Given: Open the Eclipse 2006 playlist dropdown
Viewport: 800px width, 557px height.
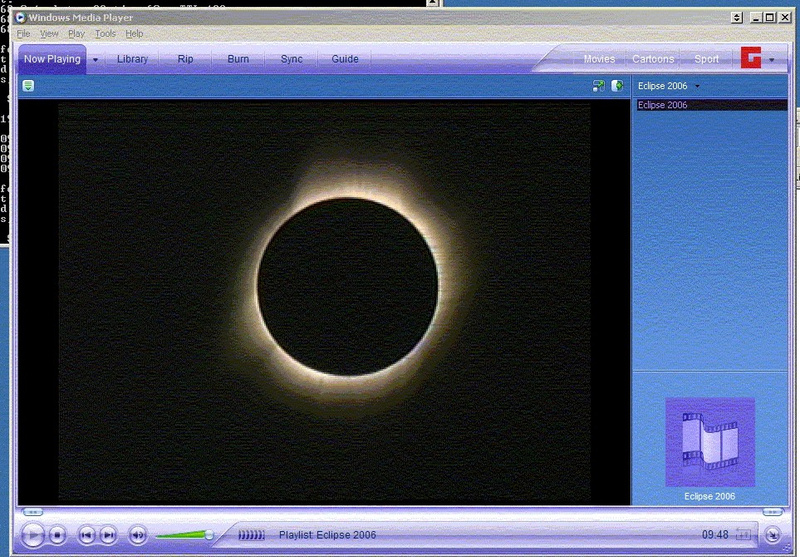Looking at the screenshot, I should [697, 86].
